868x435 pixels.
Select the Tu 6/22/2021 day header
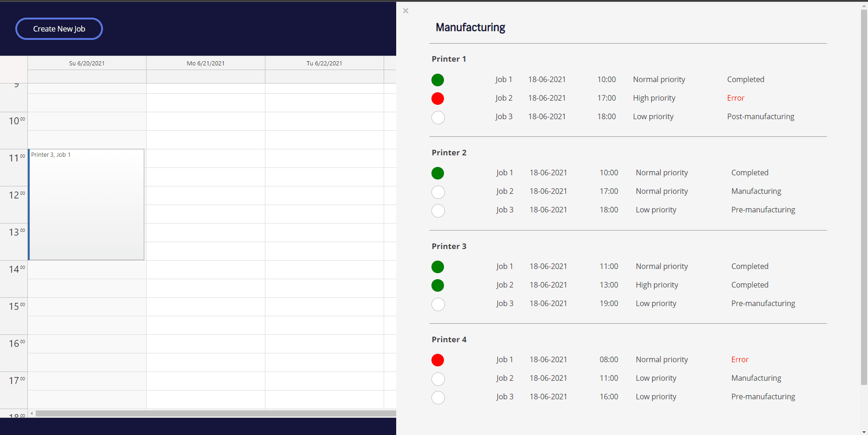pyautogui.click(x=324, y=63)
